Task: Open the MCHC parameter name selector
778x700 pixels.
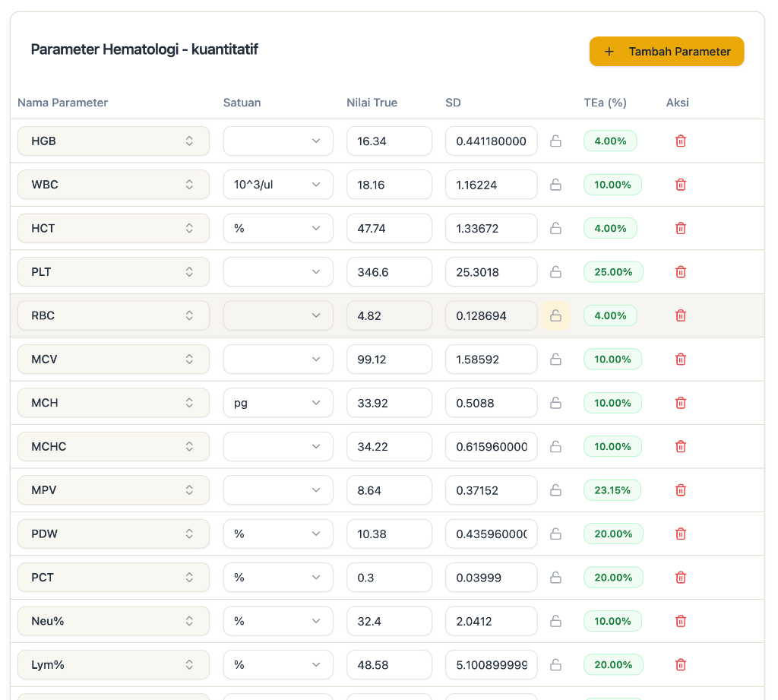Action: point(113,446)
